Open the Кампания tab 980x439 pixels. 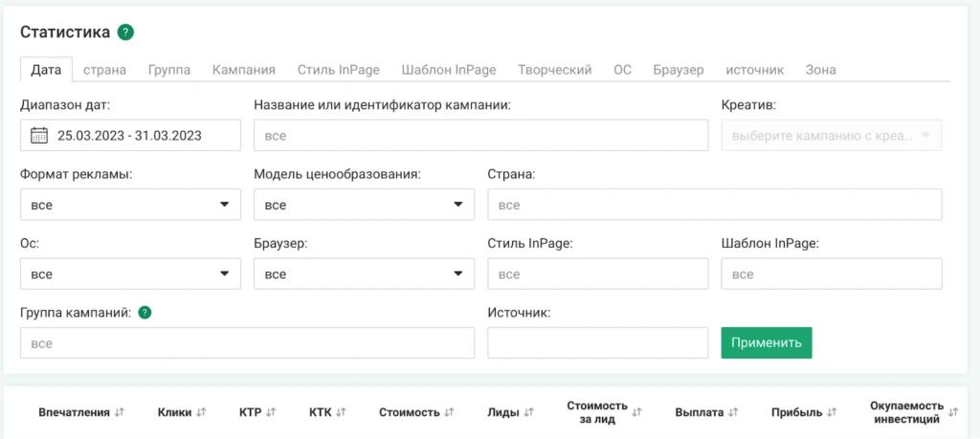(244, 70)
